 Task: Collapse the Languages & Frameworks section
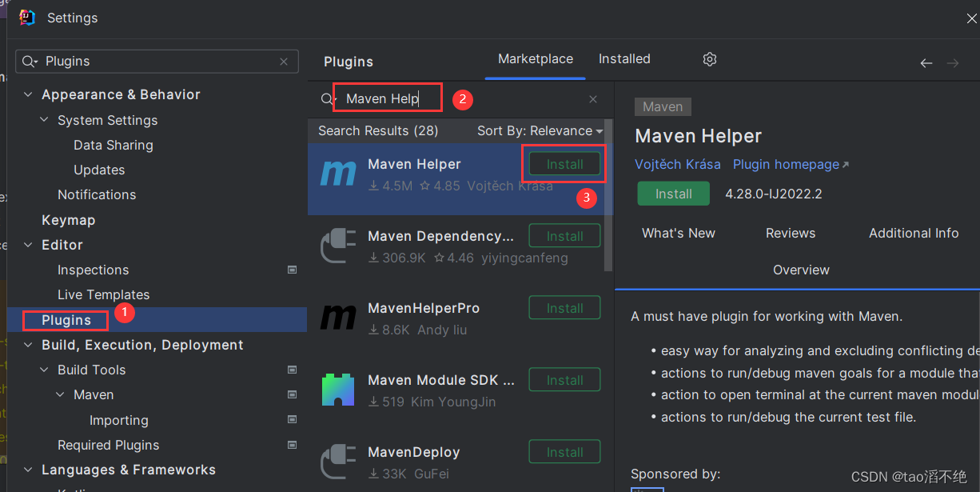(28, 470)
